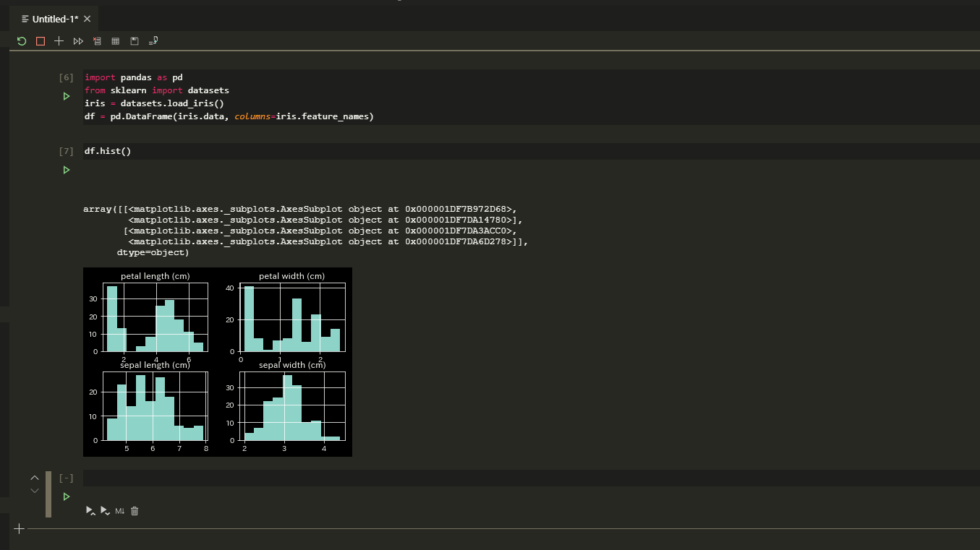Run the df.hist() cell

click(66, 170)
